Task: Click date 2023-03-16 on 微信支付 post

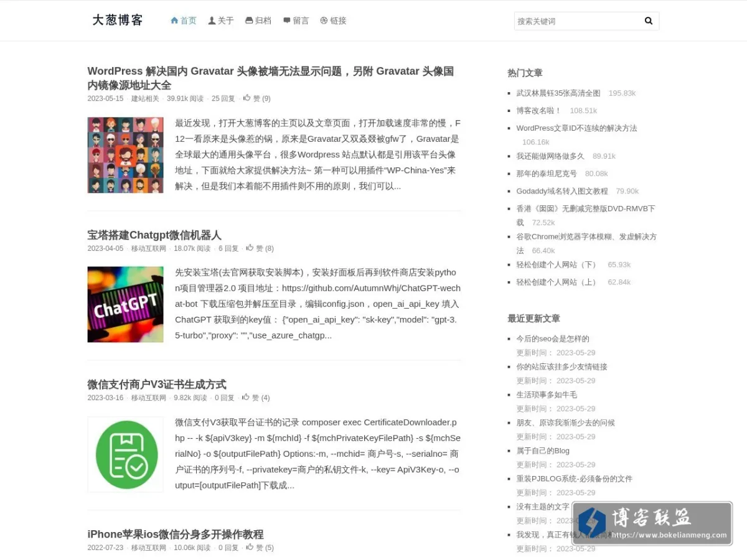Action: pos(105,398)
